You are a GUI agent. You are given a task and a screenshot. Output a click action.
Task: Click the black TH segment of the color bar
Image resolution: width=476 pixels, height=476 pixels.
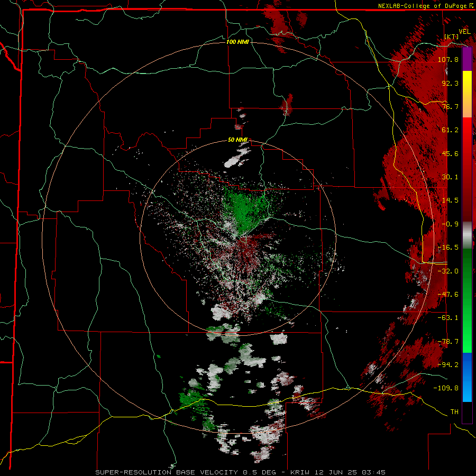click(x=467, y=412)
